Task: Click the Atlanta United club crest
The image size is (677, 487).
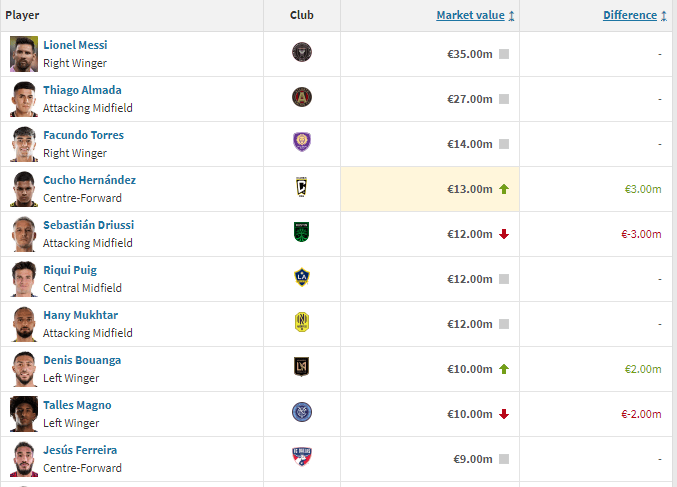Action: pos(302,97)
